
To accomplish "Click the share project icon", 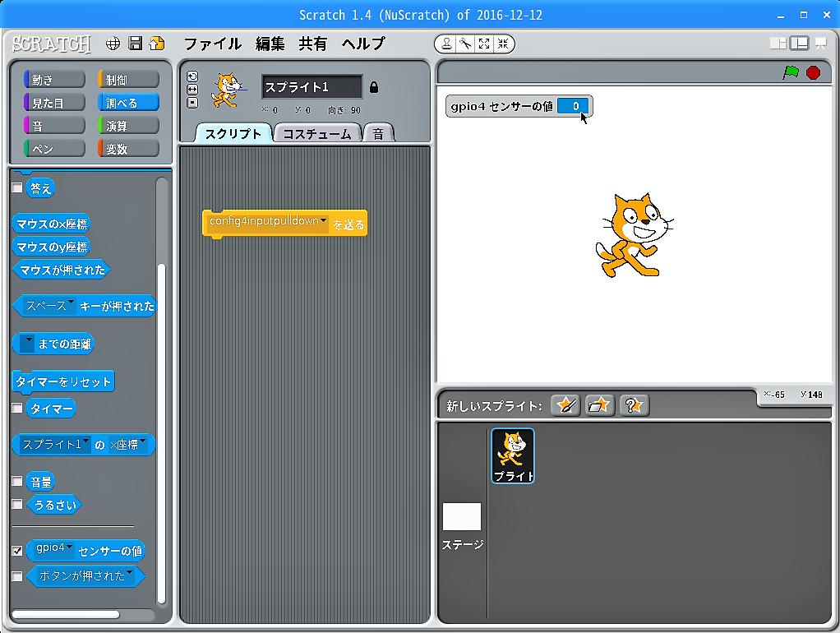I will (157, 44).
